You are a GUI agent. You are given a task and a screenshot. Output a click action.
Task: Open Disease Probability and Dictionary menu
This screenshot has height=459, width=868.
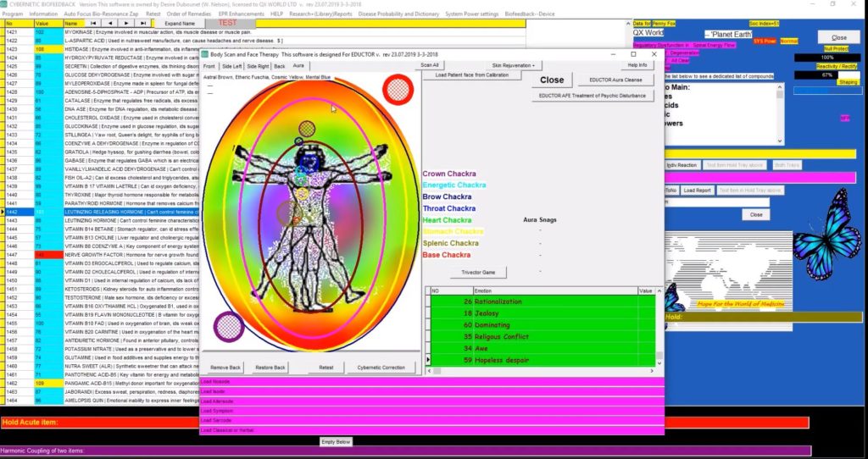click(398, 14)
